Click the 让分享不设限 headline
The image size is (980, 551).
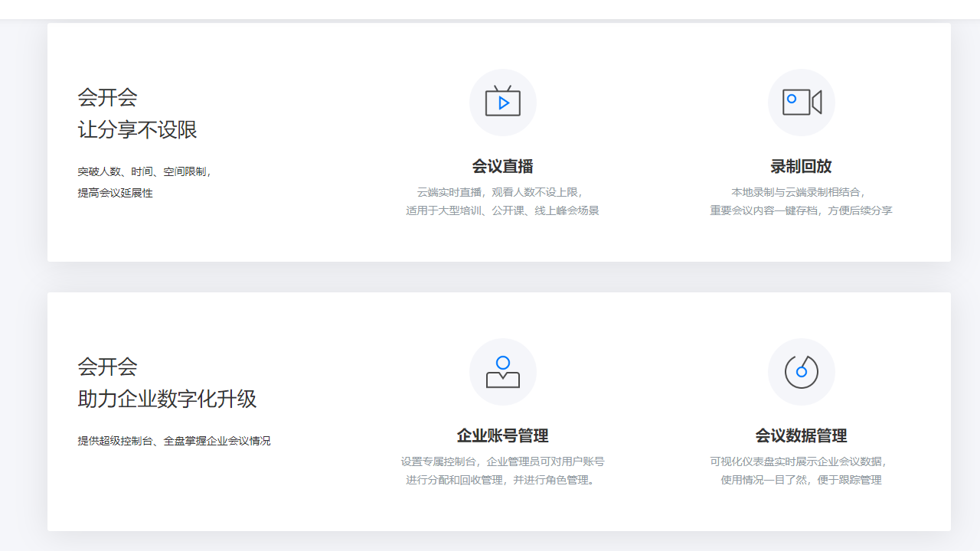(x=137, y=129)
